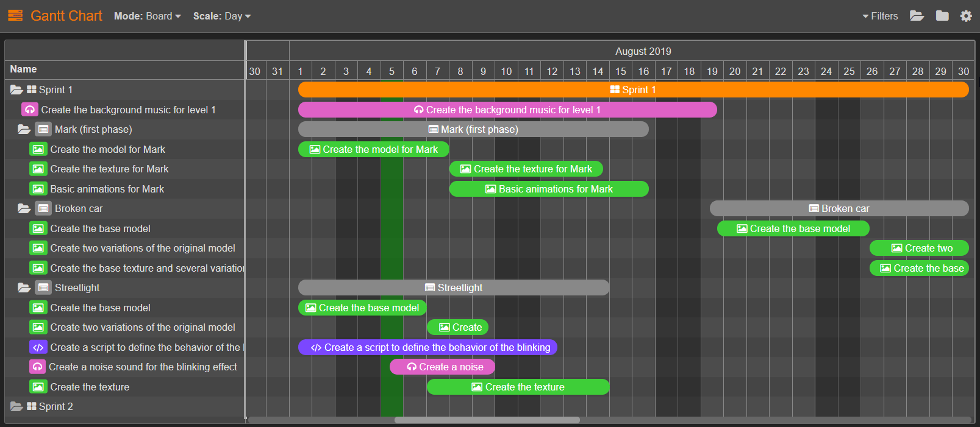Select the purple blinking script task bar

[427, 347]
